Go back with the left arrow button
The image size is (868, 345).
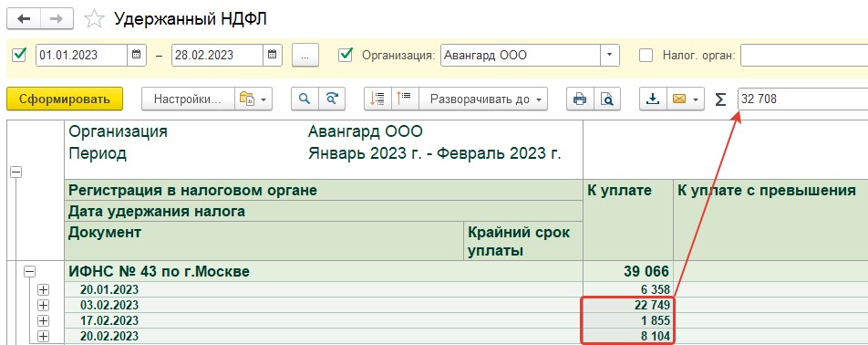pyautogui.click(x=24, y=19)
